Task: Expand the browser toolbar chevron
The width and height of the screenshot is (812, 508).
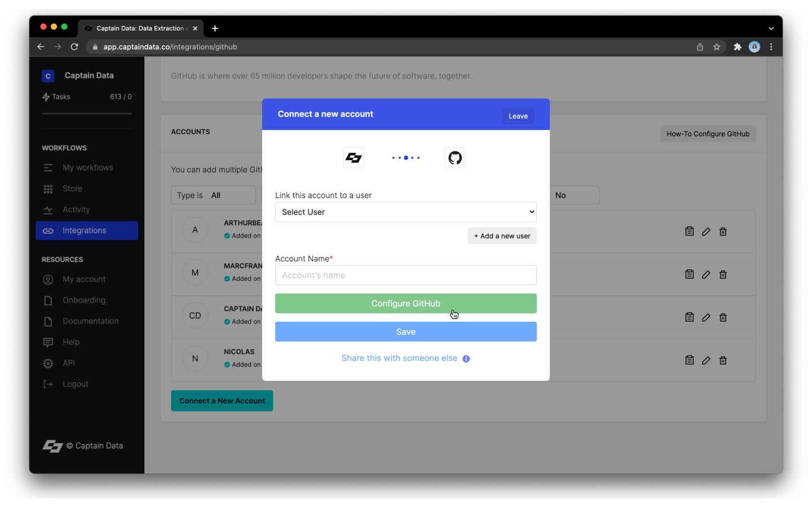Action: pos(771,28)
